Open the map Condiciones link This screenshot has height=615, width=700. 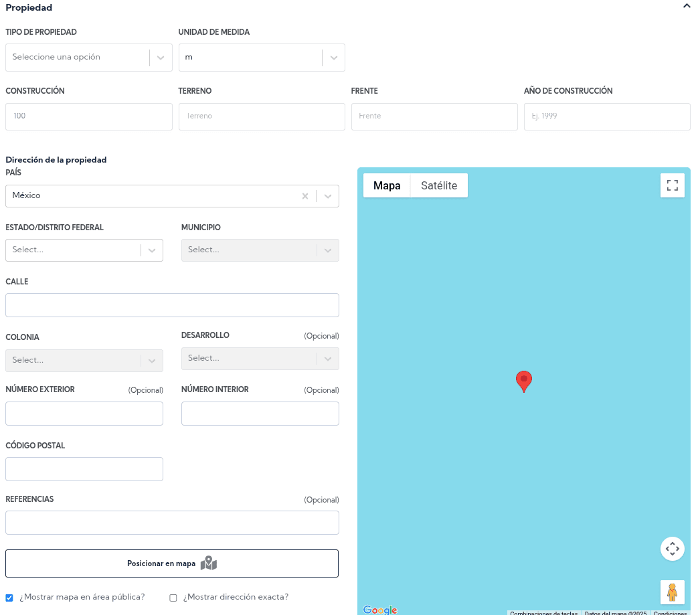[x=670, y=612]
